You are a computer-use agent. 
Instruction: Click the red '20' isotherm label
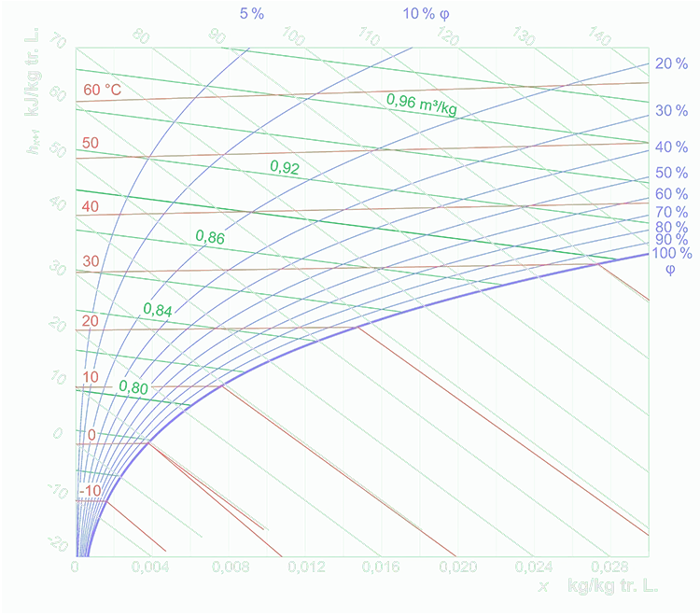(x=91, y=321)
